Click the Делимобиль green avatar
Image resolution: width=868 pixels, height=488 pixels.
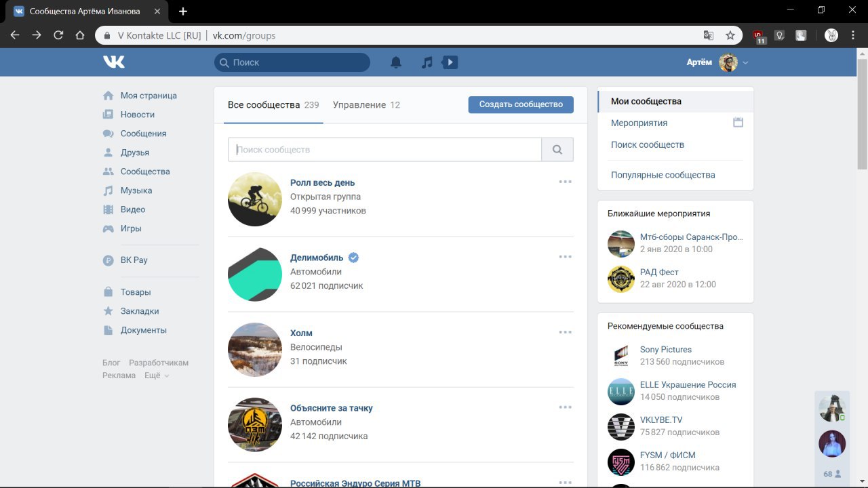click(254, 274)
